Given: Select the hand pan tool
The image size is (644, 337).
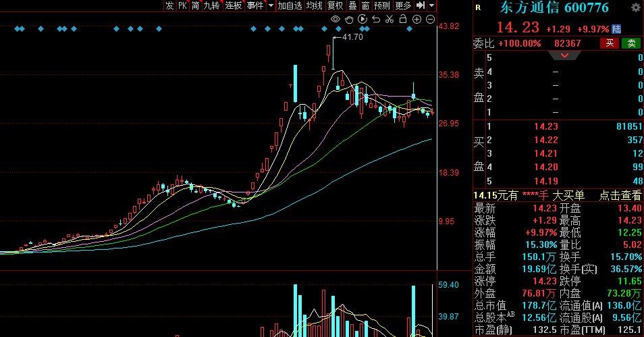Looking at the screenshot, I should point(350,20).
